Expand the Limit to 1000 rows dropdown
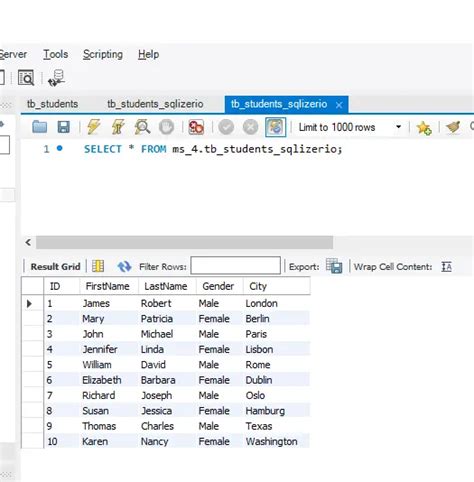Image resolution: width=474 pixels, height=482 pixels. pos(398,127)
